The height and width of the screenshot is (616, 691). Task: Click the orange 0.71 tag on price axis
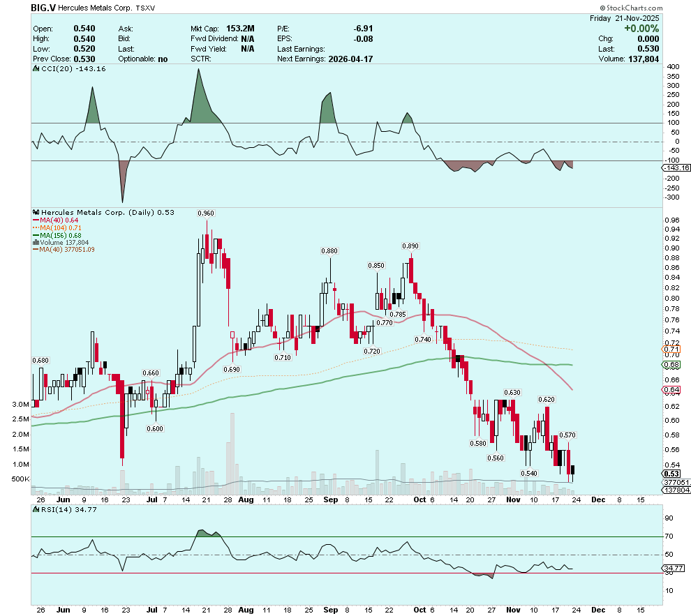[671, 350]
